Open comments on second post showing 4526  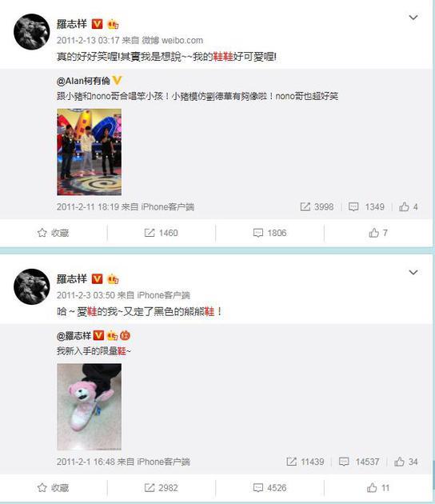pos(269,488)
